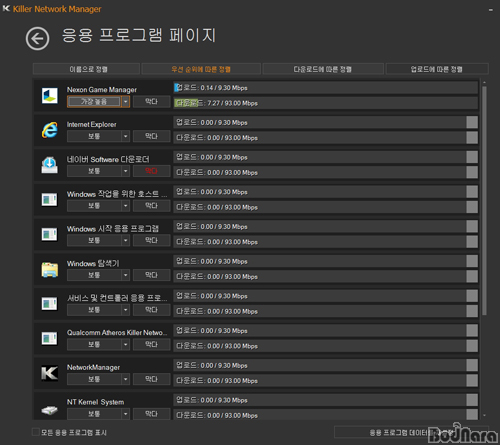Click the Internet Explorer name text
Screen dimensions: 500x445
click(x=91, y=124)
